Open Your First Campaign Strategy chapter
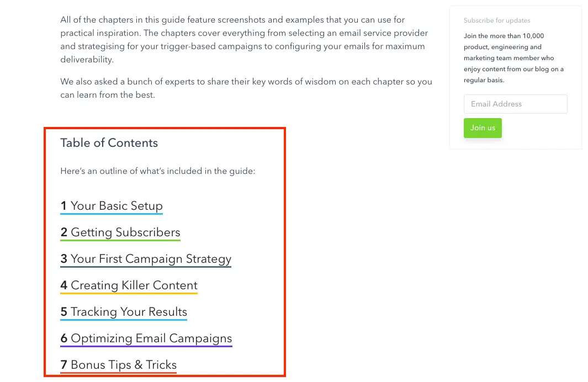 [146, 259]
